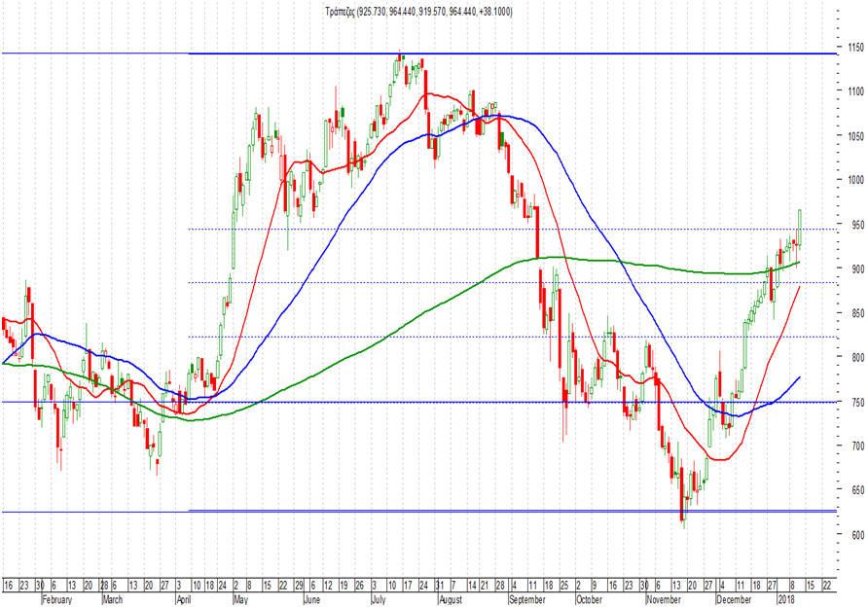Click the 1000 price axis label
This screenshot has height=607, width=868.
pyautogui.click(x=855, y=180)
